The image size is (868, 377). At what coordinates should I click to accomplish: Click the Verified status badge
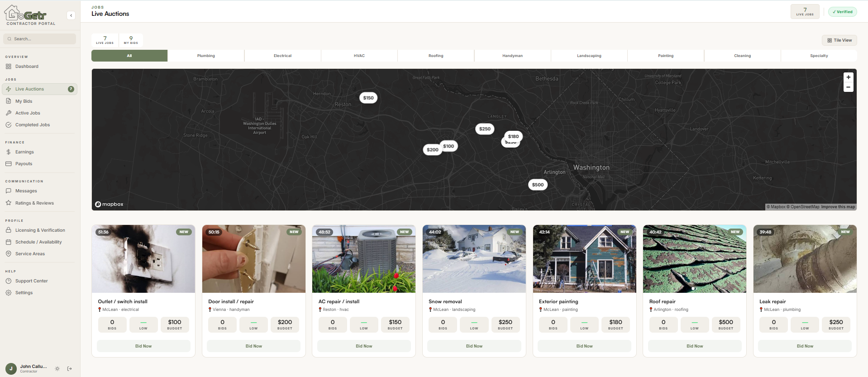(x=842, y=12)
